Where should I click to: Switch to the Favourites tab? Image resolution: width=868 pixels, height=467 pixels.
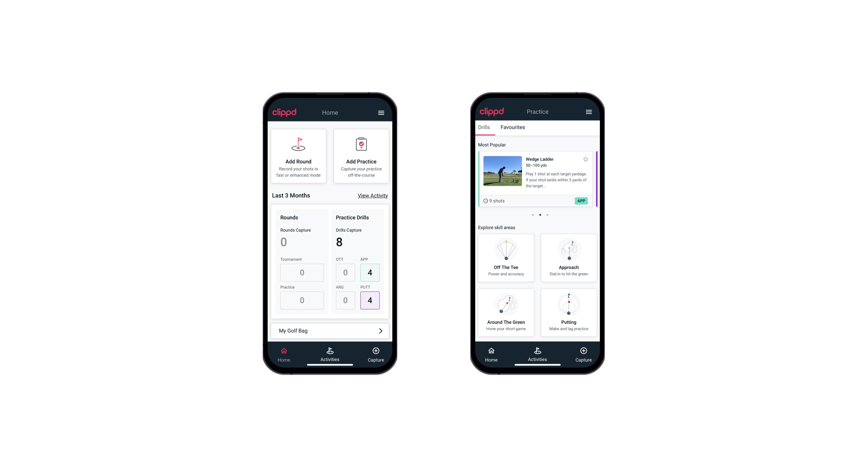point(512,127)
